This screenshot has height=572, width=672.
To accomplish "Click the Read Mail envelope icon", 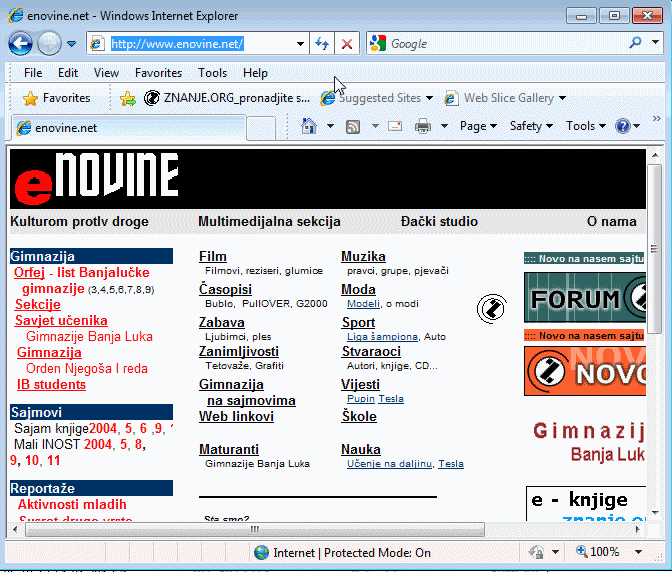I will (395, 126).
